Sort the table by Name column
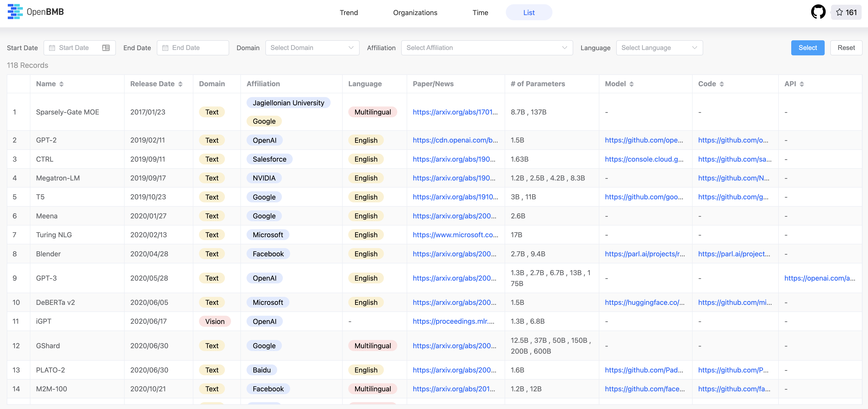Image resolution: width=868 pixels, height=409 pixels. (x=61, y=84)
